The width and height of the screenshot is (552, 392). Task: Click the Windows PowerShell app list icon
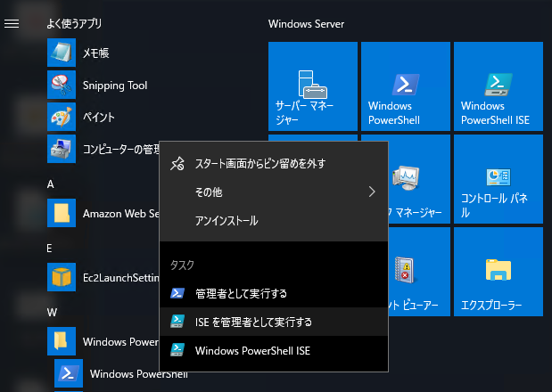69,373
